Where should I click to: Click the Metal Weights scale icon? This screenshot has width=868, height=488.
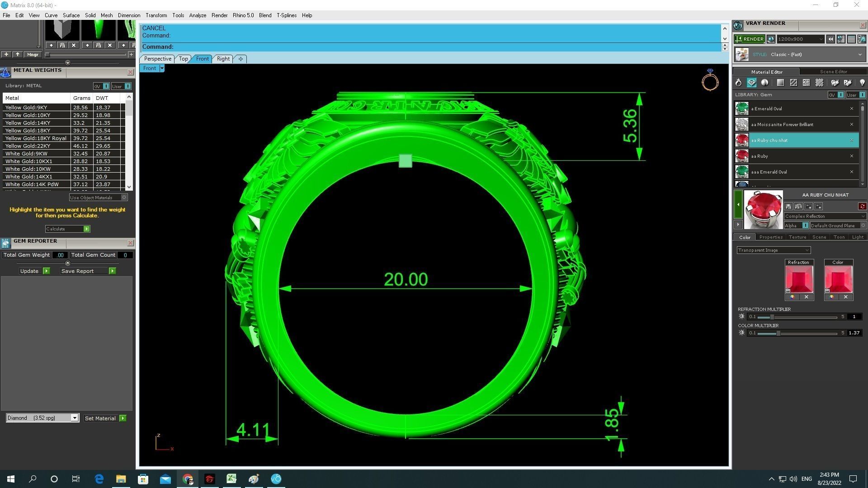coord(5,72)
